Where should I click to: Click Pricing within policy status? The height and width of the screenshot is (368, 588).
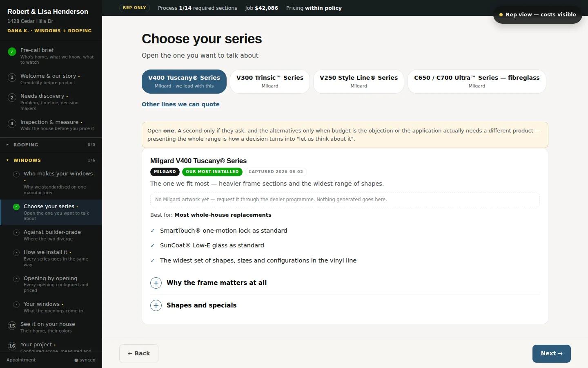pos(314,8)
